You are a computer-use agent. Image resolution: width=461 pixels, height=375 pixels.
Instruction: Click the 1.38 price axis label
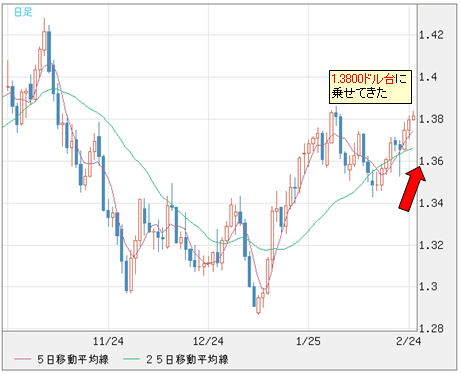(431, 119)
